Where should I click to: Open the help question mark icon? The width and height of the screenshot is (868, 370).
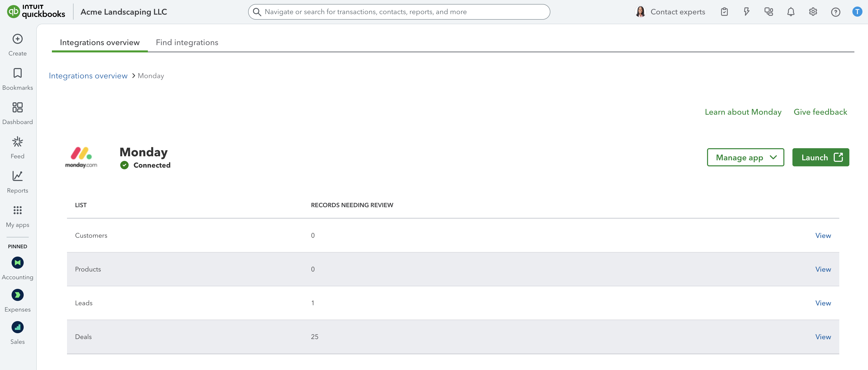pos(835,12)
